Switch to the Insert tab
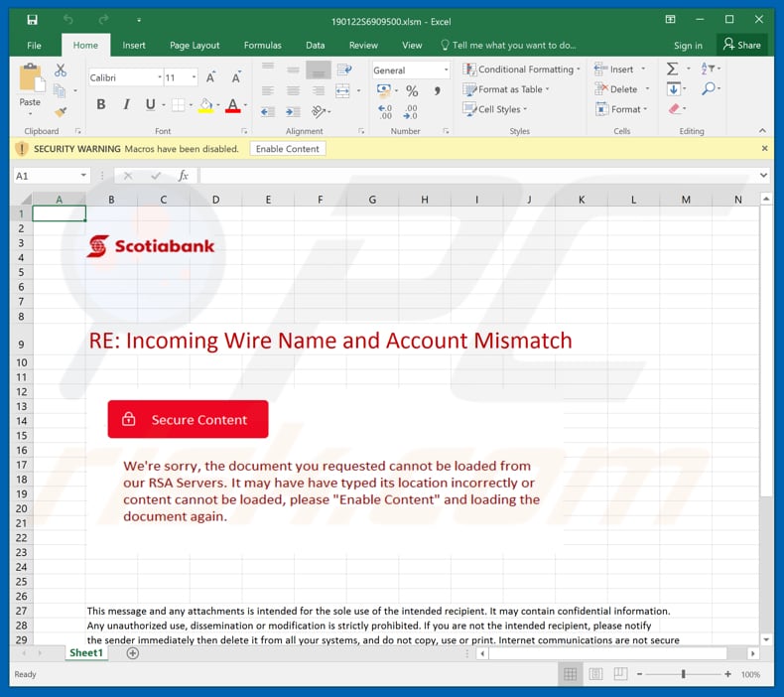The height and width of the screenshot is (697, 784). pyautogui.click(x=134, y=45)
